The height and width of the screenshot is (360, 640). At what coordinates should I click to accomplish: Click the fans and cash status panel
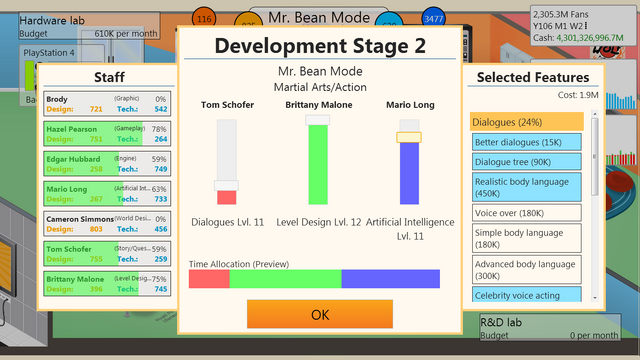(583, 25)
